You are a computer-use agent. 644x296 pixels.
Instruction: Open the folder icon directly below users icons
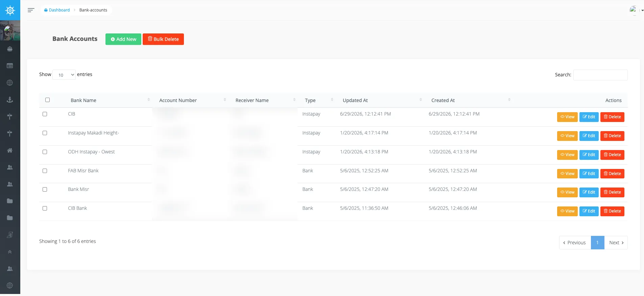pos(10,201)
